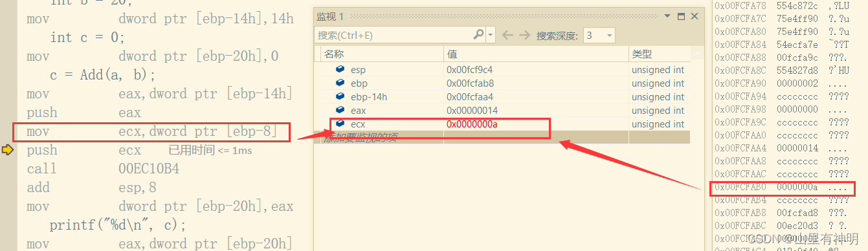Click the line 'push ecx' in disassembly
868x251 pixels.
pos(83,150)
